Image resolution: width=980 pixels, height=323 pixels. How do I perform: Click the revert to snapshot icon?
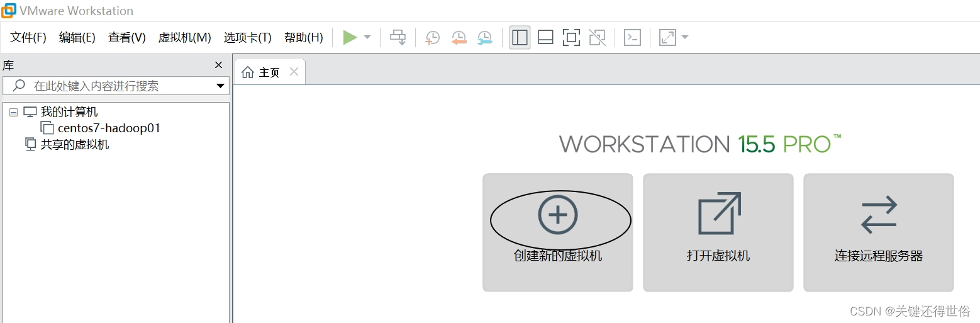[x=459, y=38]
